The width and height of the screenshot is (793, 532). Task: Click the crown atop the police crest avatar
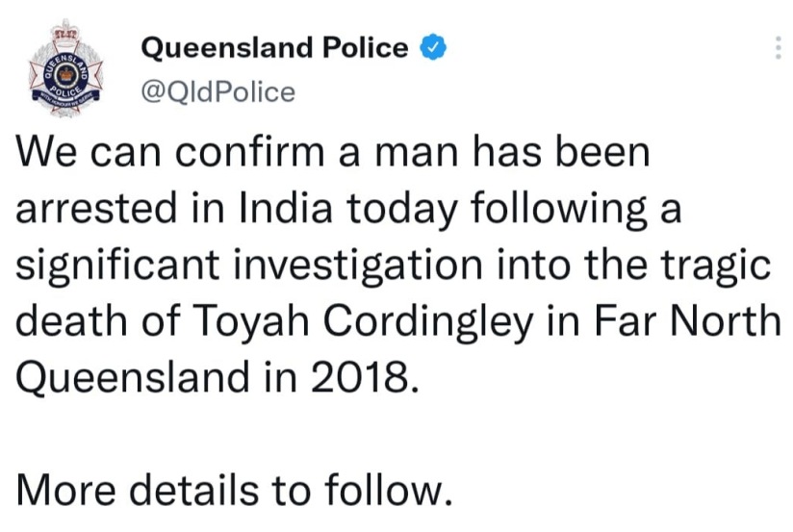65,29
